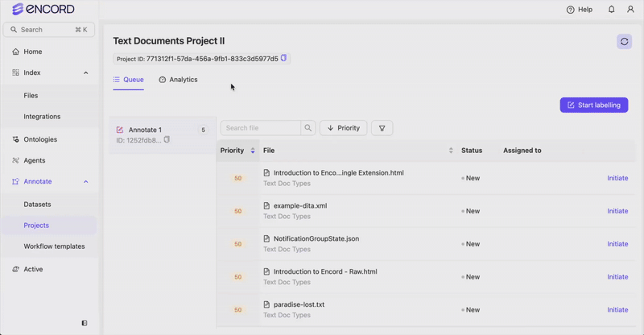Click file name Introduction to Encord - Raw.html

(x=325, y=271)
